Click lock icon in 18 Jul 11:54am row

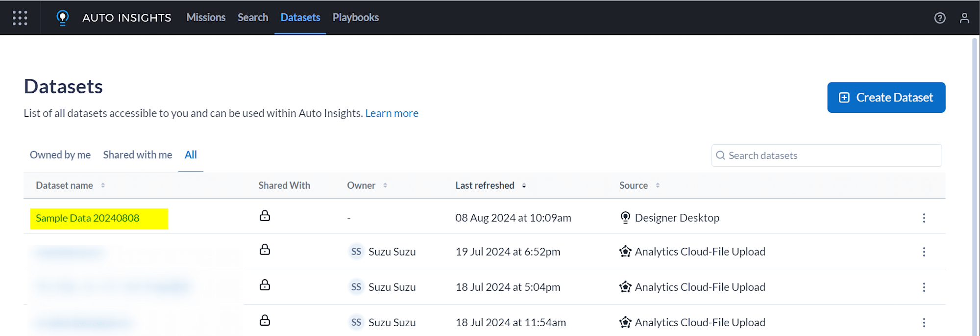click(x=265, y=320)
